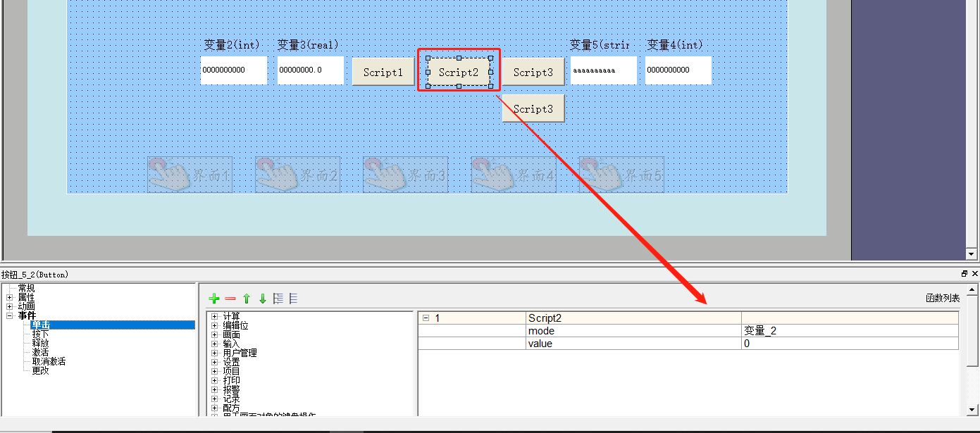
Task: Expand the 动画 node
Action: (x=10, y=306)
